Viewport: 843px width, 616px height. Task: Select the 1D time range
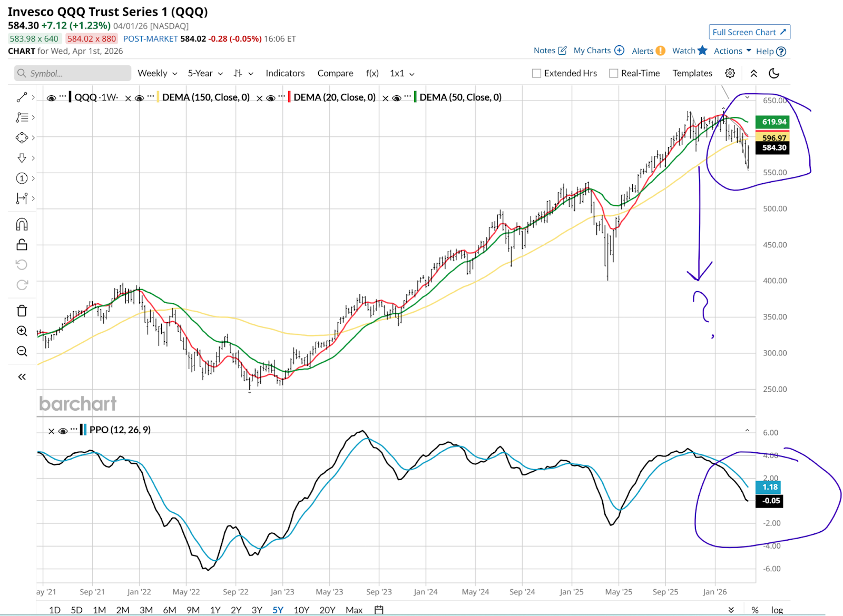pyautogui.click(x=55, y=610)
